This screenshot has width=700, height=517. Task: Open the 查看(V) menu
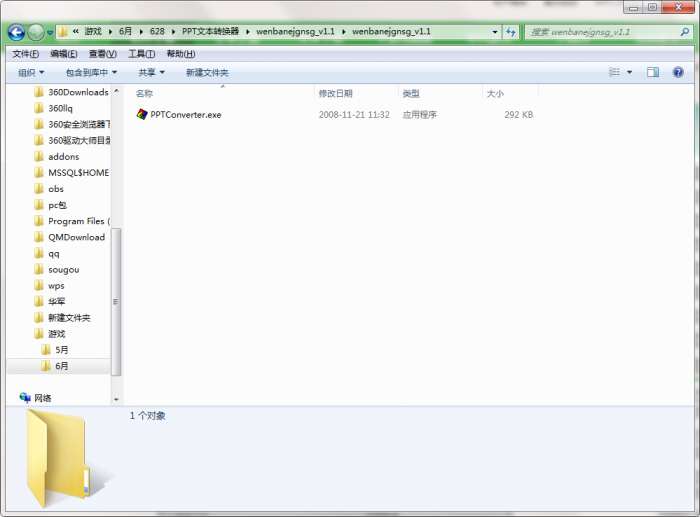tap(103, 54)
